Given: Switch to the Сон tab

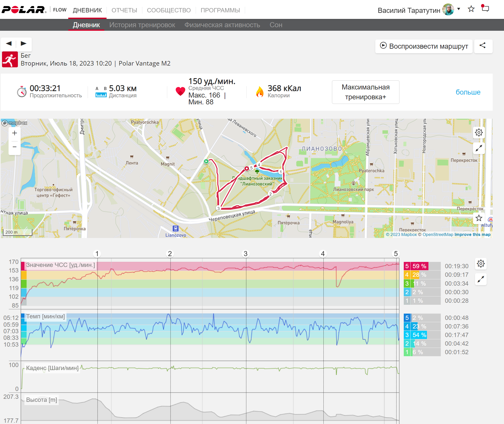Looking at the screenshot, I should click(276, 25).
